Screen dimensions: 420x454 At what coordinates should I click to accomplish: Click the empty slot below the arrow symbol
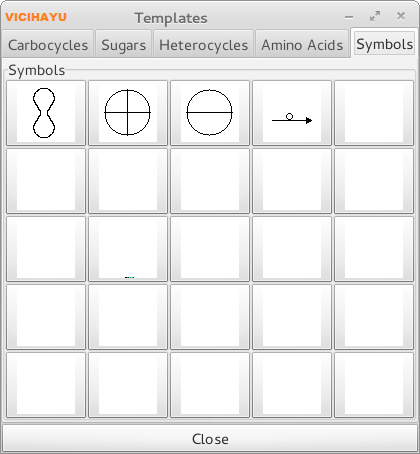tap(292, 181)
